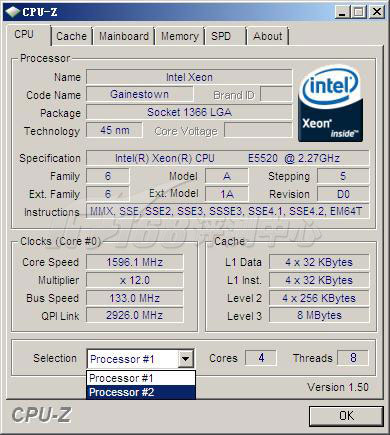The width and height of the screenshot is (390, 435).
Task: Click the Level 3 value 8 MBytes
Action: (x=319, y=315)
